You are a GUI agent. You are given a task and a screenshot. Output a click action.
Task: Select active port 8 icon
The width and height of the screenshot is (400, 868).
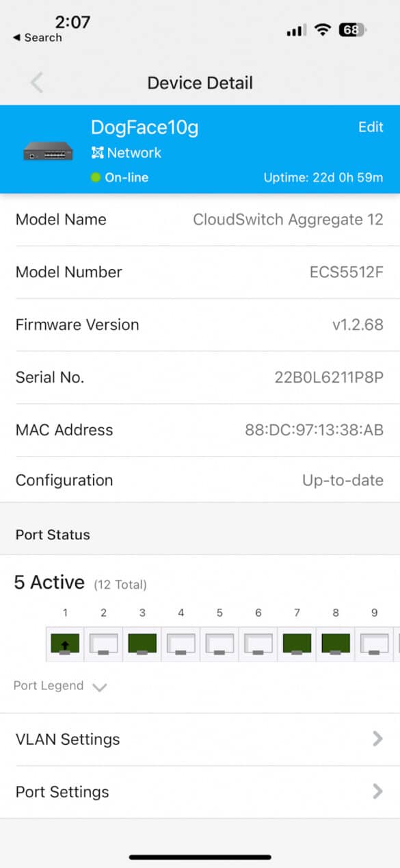tap(336, 645)
